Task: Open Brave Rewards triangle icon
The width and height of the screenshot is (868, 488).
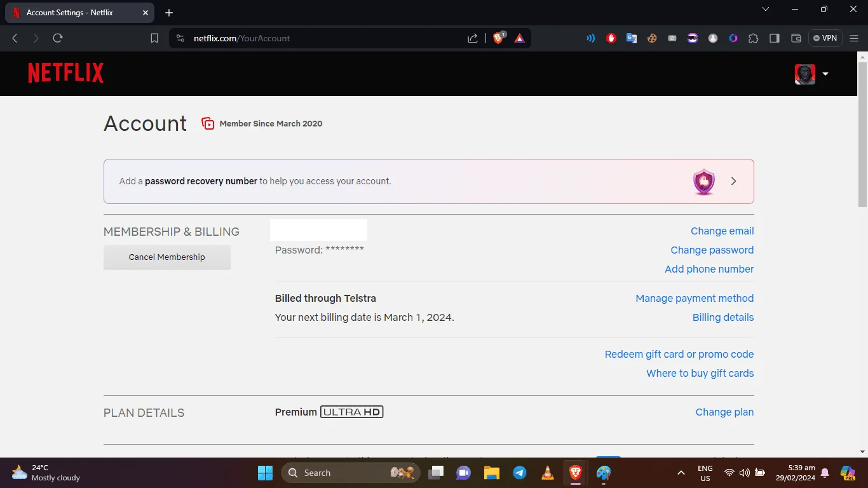Action: point(520,38)
